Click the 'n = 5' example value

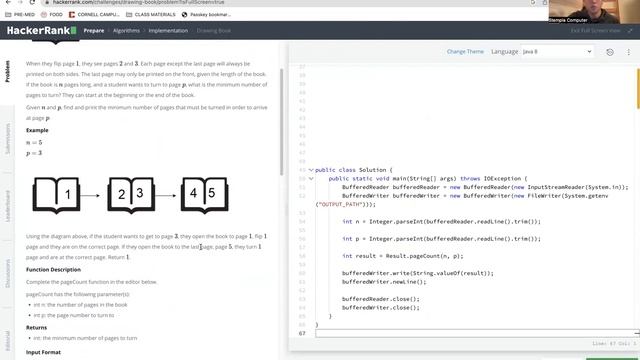pos(34,142)
